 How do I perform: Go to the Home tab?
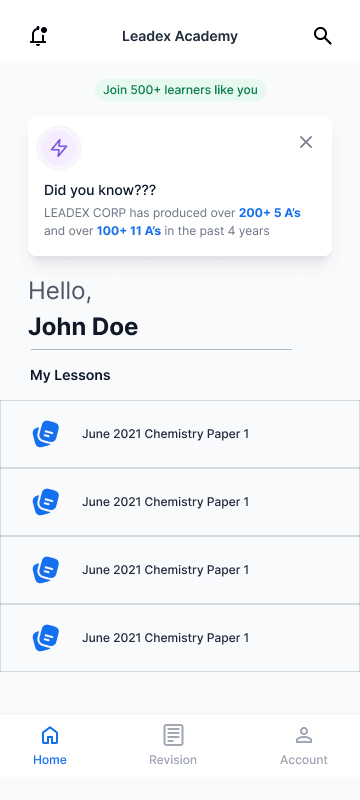click(50, 745)
